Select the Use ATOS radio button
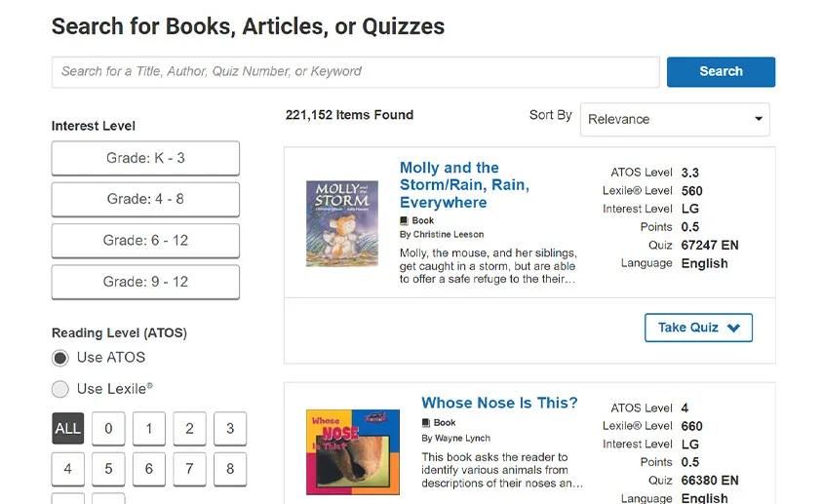 pos(60,358)
